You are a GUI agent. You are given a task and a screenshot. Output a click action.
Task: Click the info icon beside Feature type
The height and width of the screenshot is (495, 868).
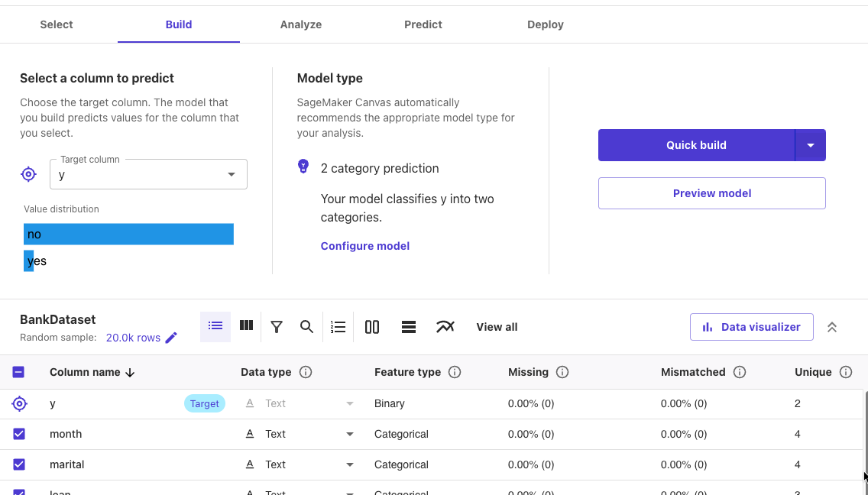(455, 372)
